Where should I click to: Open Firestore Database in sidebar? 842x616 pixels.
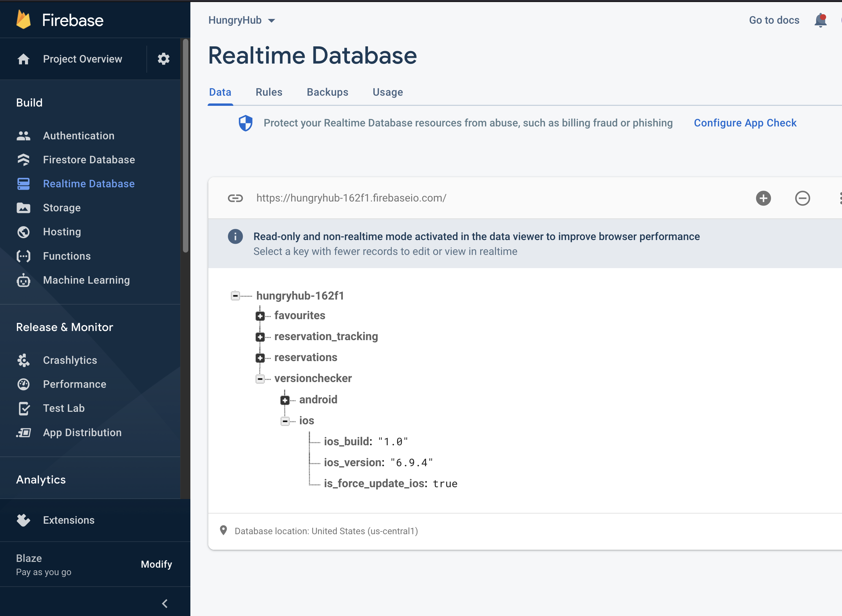tap(89, 160)
